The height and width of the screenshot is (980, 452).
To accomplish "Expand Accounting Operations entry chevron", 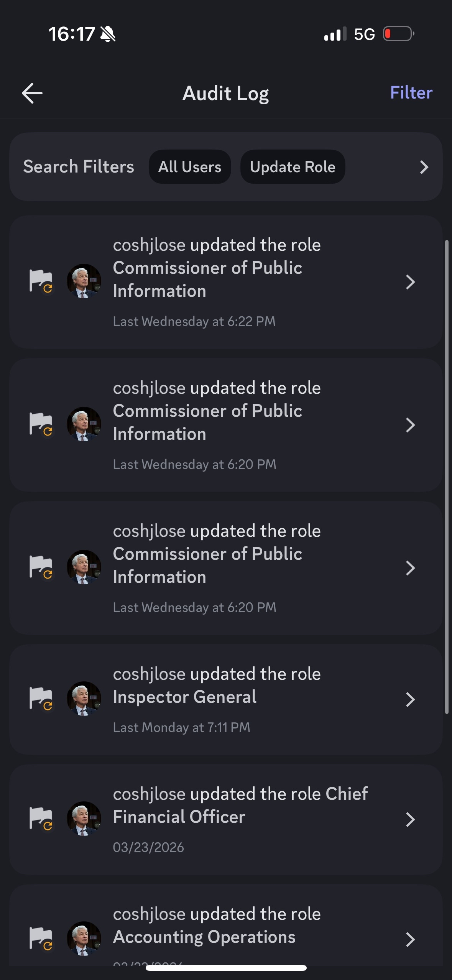I will pos(410,939).
